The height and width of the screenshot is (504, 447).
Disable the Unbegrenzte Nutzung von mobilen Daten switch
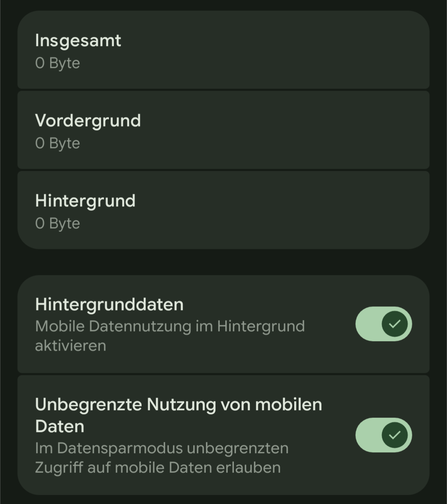pos(383,435)
